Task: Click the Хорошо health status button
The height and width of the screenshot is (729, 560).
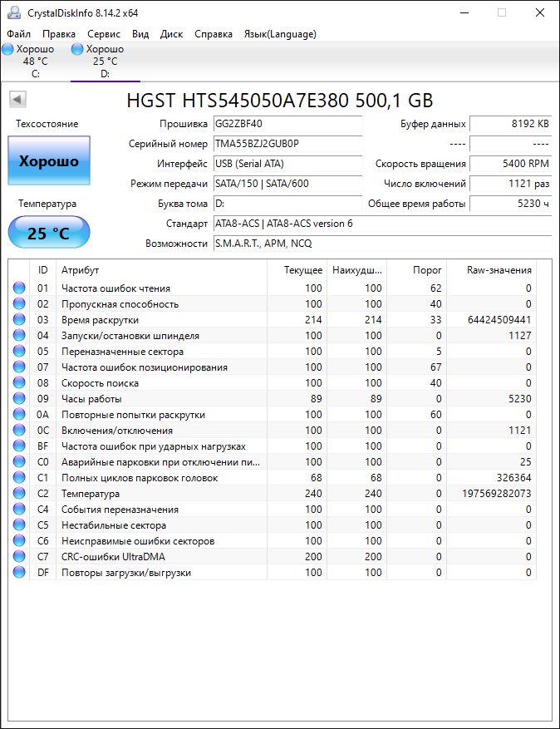Action: pyautogui.click(x=49, y=161)
